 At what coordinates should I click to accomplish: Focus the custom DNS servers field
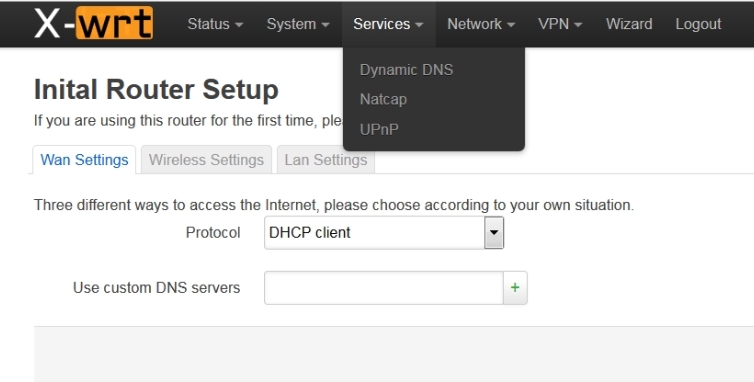pyautogui.click(x=384, y=288)
